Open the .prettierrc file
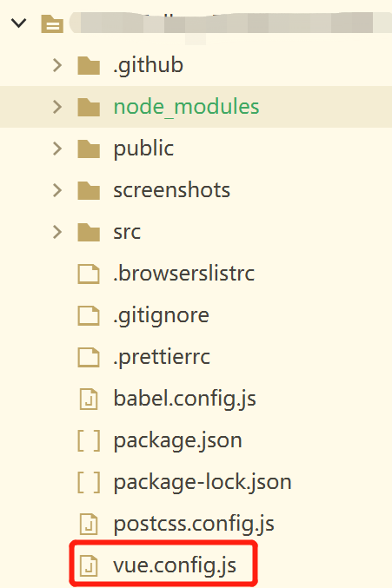Image resolution: width=392 pixels, height=588 pixels. [x=162, y=357]
